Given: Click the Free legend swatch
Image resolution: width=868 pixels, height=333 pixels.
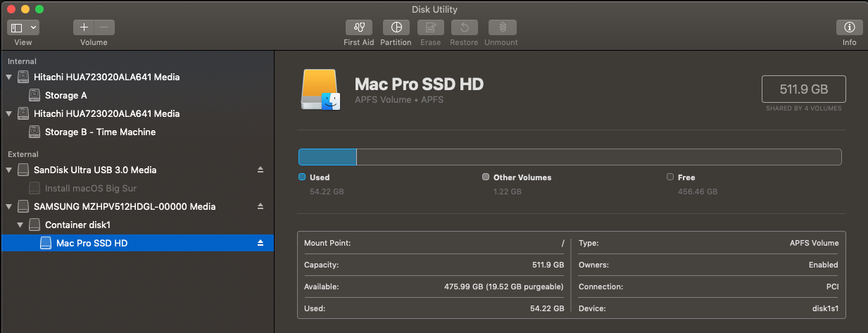Looking at the screenshot, I should pyautogui.click(x=670, y=177).
